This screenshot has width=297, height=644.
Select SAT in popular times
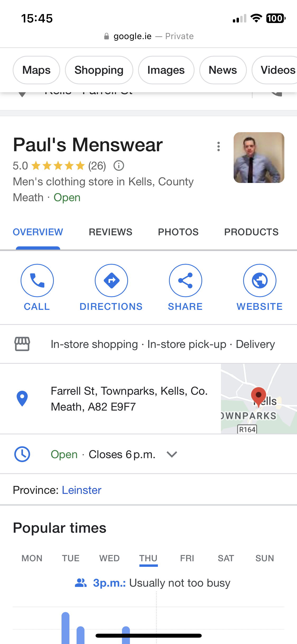pyautogui.click(x=226, y=558)
